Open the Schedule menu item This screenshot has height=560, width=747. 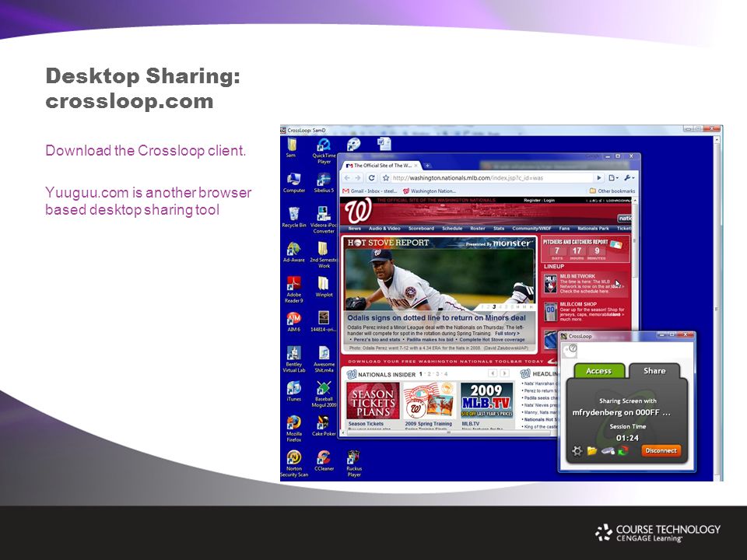[x=452, y=229]
